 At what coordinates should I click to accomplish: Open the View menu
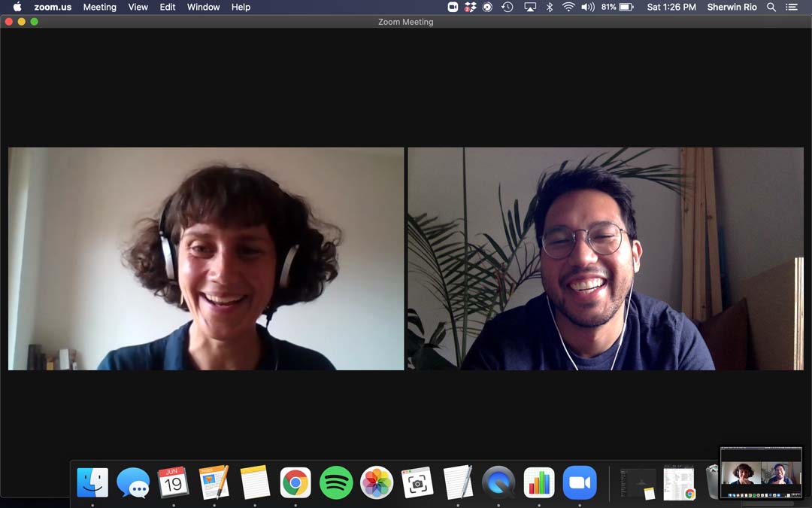138,7
